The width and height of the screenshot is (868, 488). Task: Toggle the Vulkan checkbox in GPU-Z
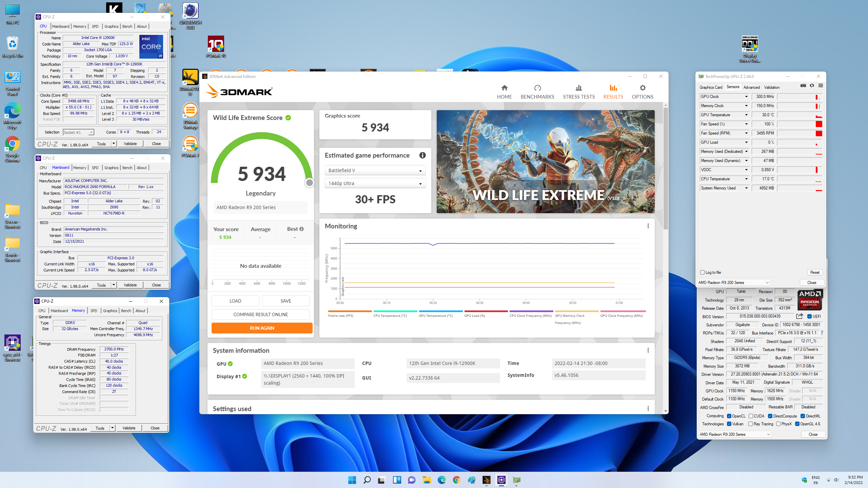[729, 424]
